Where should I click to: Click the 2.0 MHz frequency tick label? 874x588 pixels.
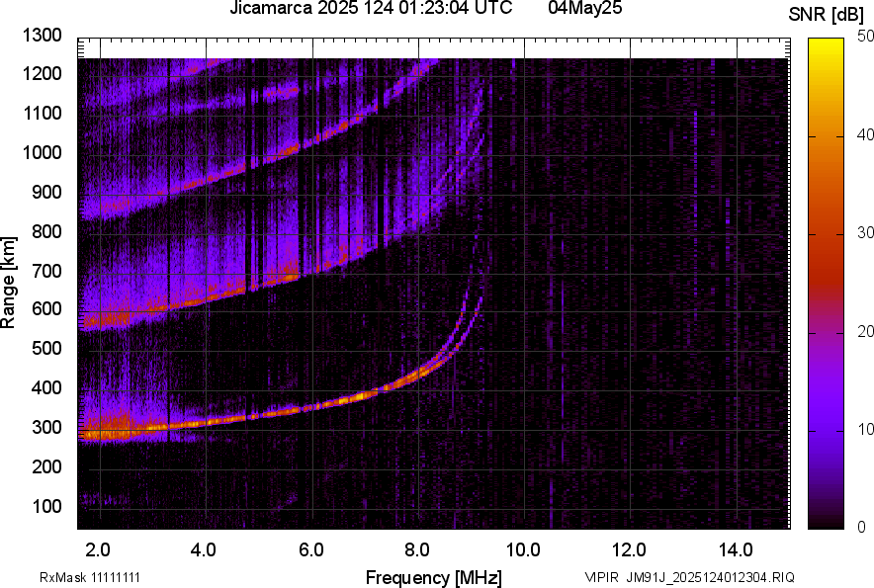click(x=98, y=550)
